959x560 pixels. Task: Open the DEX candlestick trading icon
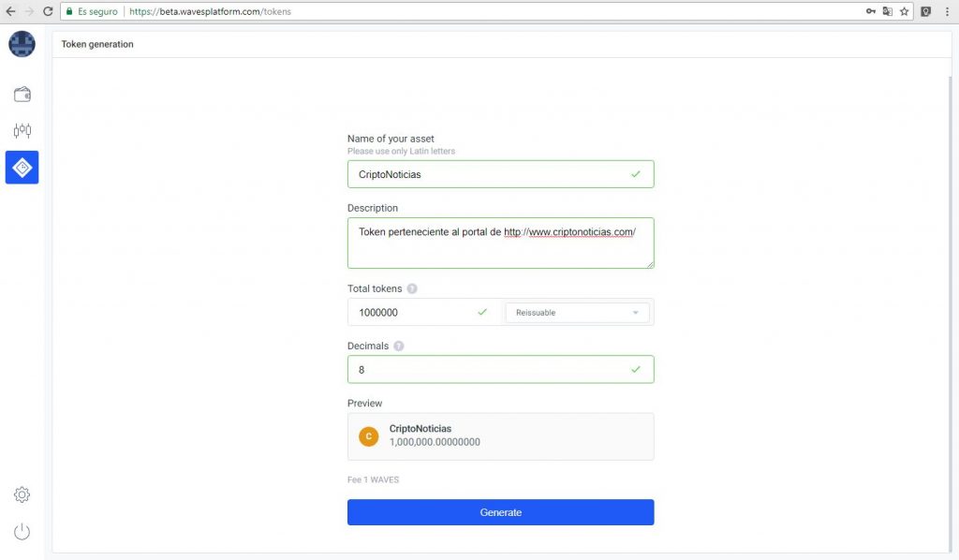point(22,131)
